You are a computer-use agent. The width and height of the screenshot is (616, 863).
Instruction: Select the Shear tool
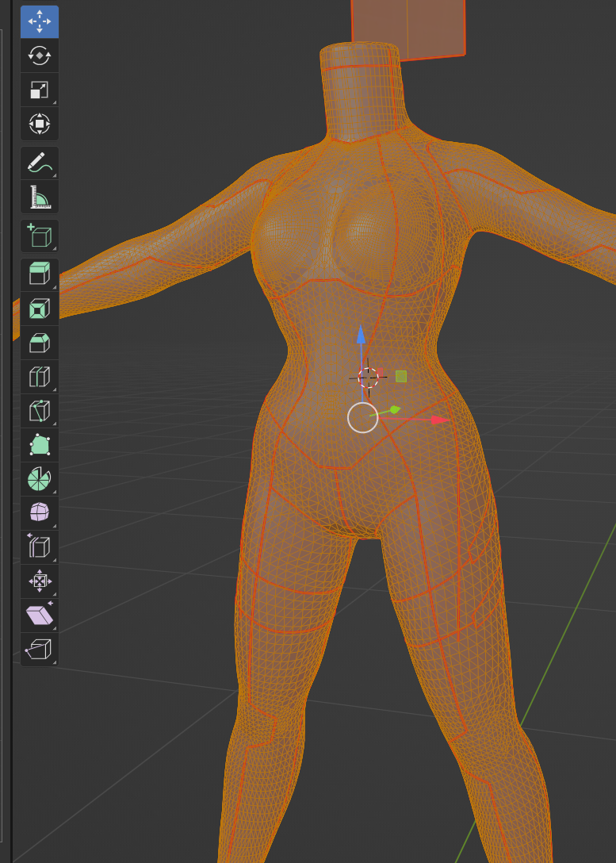pos(40,616)
